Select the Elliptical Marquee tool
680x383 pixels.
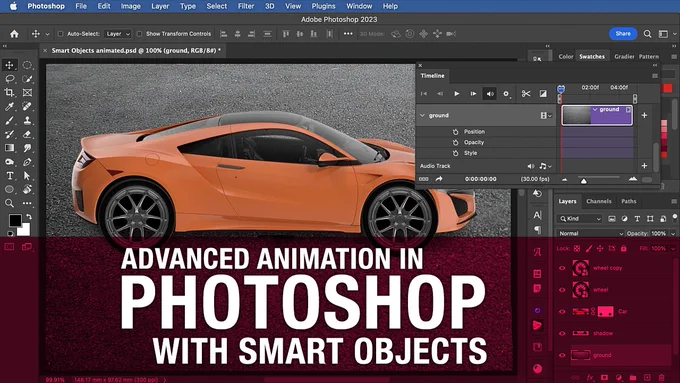27,65
